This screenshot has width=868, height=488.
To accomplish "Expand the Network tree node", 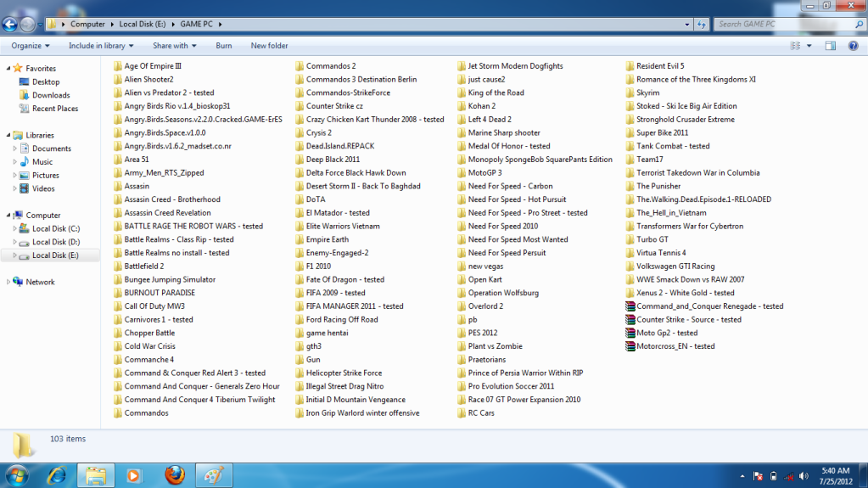I will (x=8, y=282).
